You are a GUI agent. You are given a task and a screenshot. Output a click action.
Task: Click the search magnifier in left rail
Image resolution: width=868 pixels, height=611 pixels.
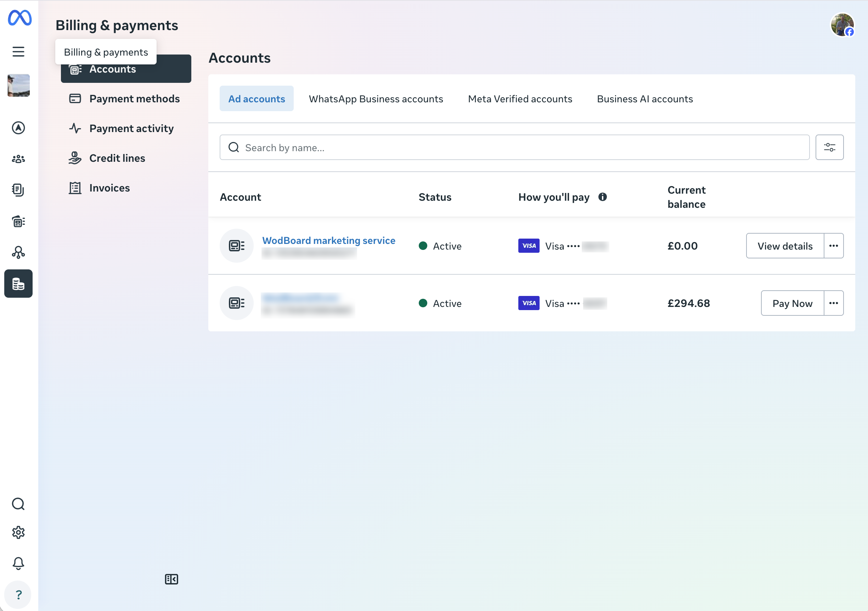click(x=18, y=504)
